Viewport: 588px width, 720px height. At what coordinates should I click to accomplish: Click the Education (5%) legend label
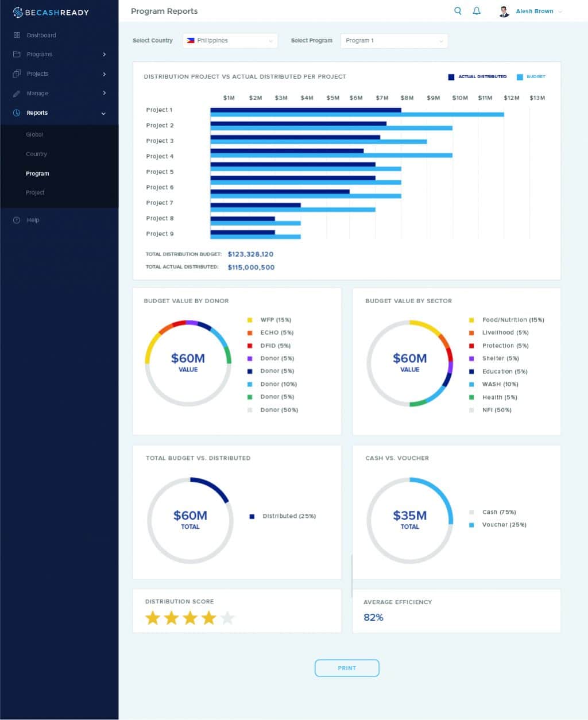[x=505, y=371]
